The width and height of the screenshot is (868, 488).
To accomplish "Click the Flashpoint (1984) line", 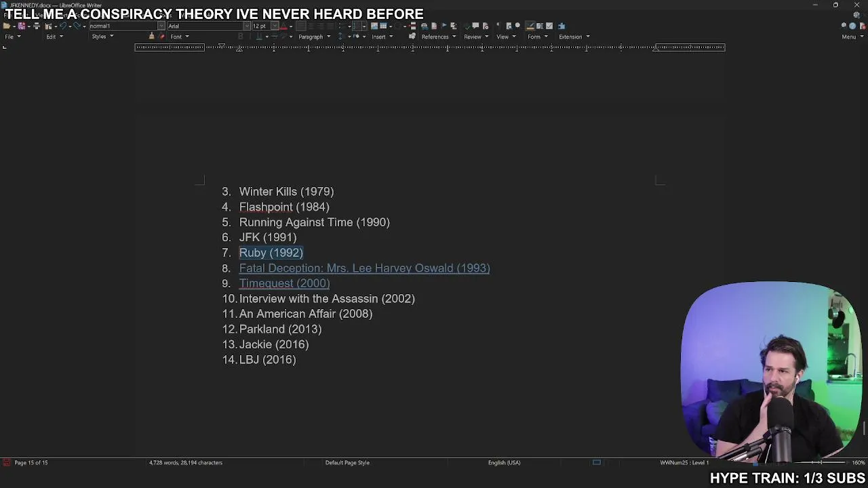I will pyautogui.click(x=284, y=207).
